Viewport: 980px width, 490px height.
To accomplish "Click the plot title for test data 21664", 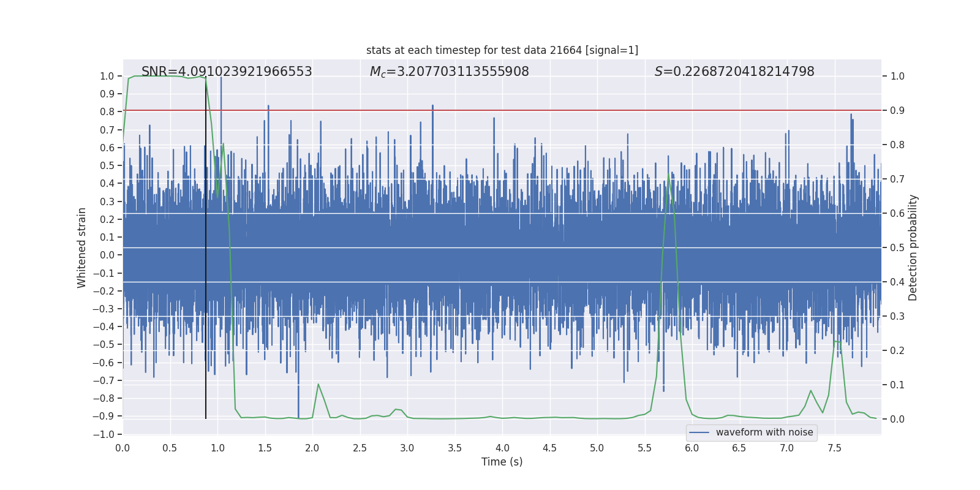I will coord(502,50).
